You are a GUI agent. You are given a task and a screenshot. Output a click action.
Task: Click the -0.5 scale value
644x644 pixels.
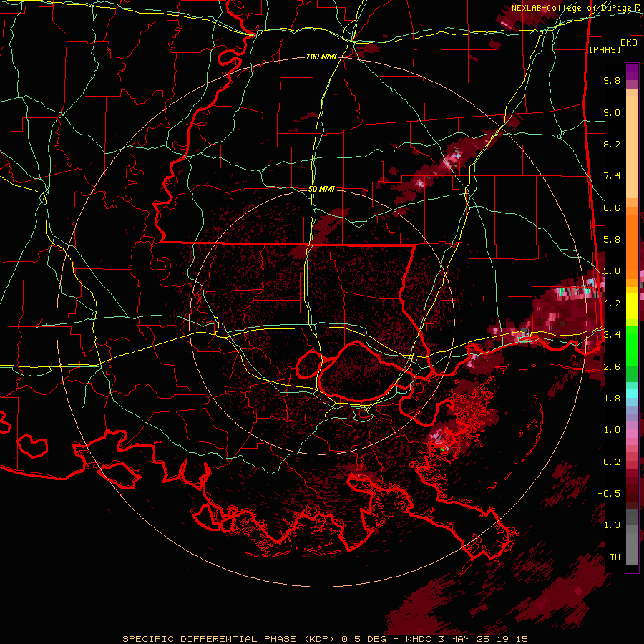pos(609,493)
